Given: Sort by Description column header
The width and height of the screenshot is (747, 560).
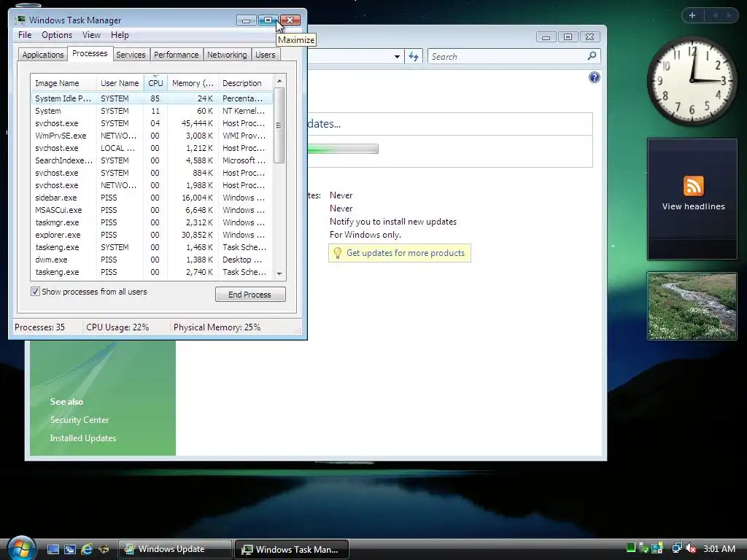Looking at the screenshot, I should (x=246, y=83).
